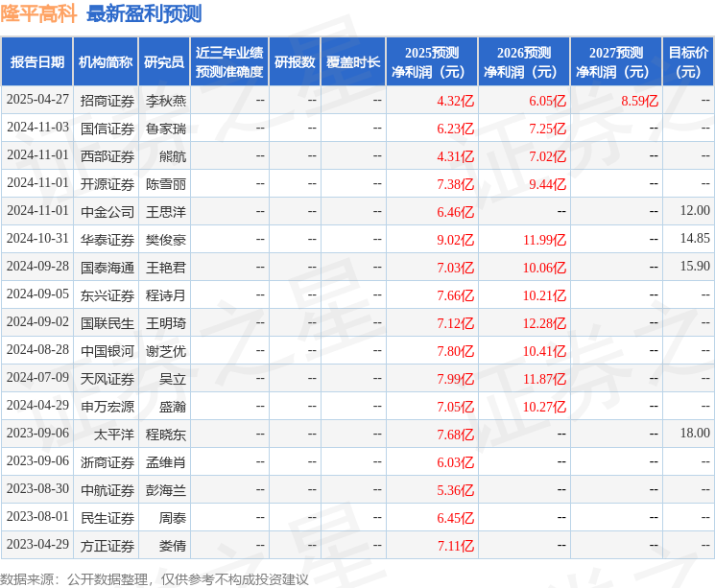The width and height of the screenshot is (715, 588).
Task: Click the 12.28亿 forecast value
Action: pyautogui.click(x=544, y=323)
